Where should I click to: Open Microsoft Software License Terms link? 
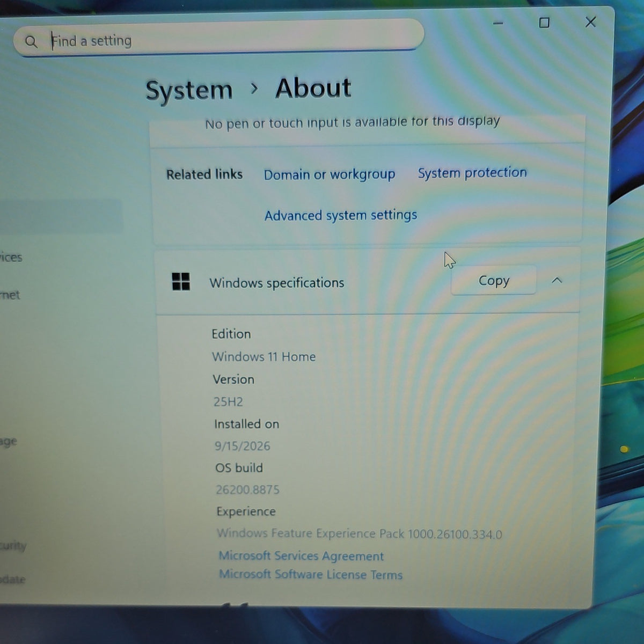click(x=311, y=574)
